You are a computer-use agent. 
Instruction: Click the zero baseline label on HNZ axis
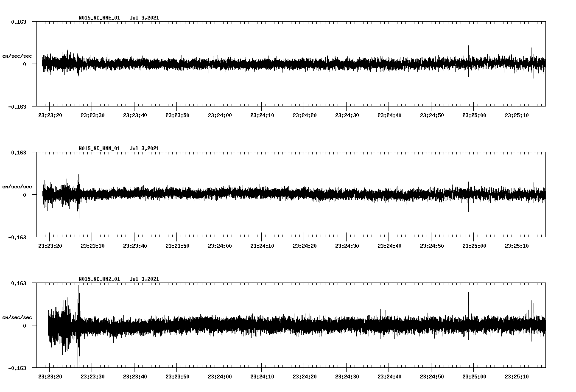25,325
